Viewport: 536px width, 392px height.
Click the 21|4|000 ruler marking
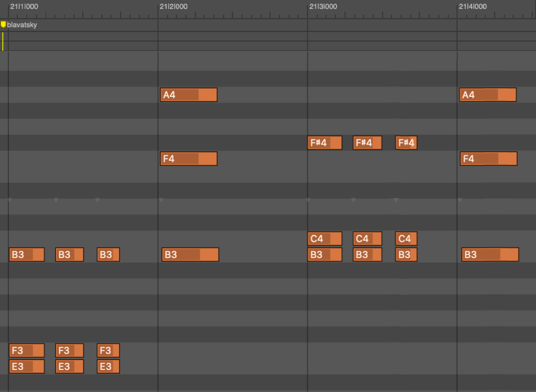(472, 7)
